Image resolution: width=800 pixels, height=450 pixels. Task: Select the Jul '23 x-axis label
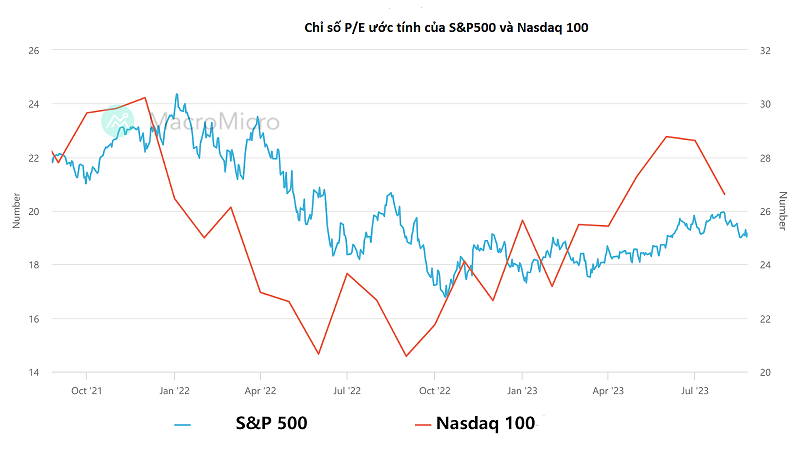coord(695,389)
